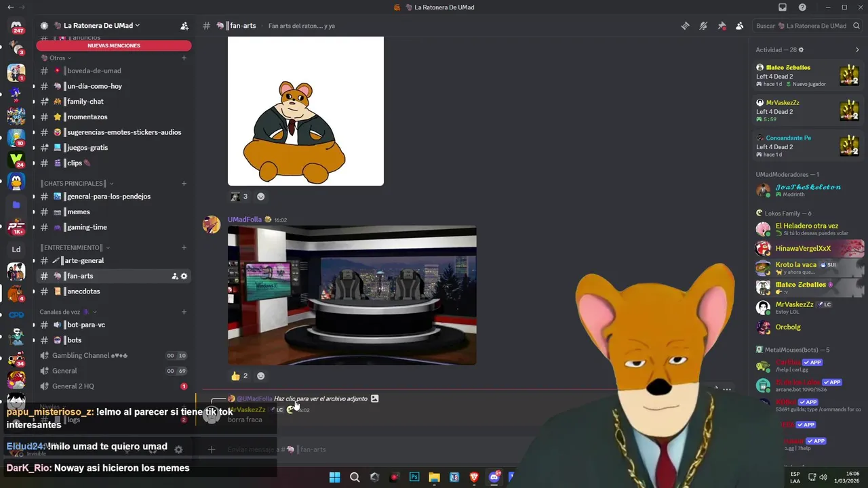Click the Windows Start button
The height and width of the screenshot is (488, 868).
[334, 477]
